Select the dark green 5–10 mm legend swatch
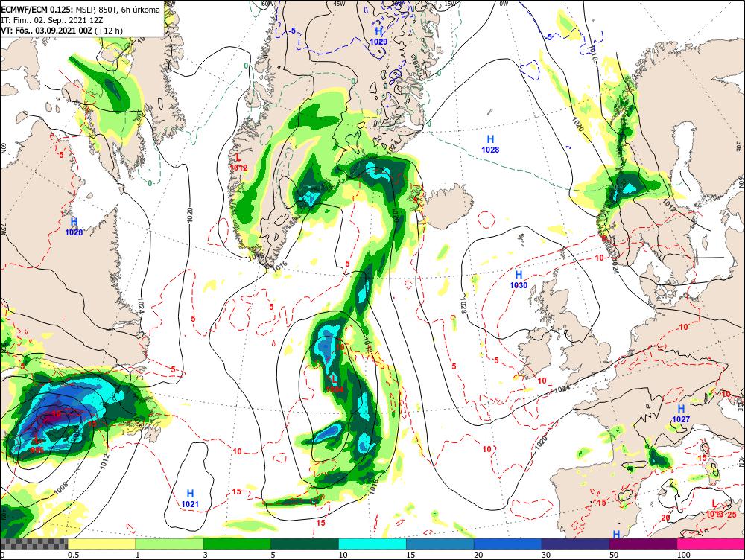The image size is (745, 560). (305, 544)
